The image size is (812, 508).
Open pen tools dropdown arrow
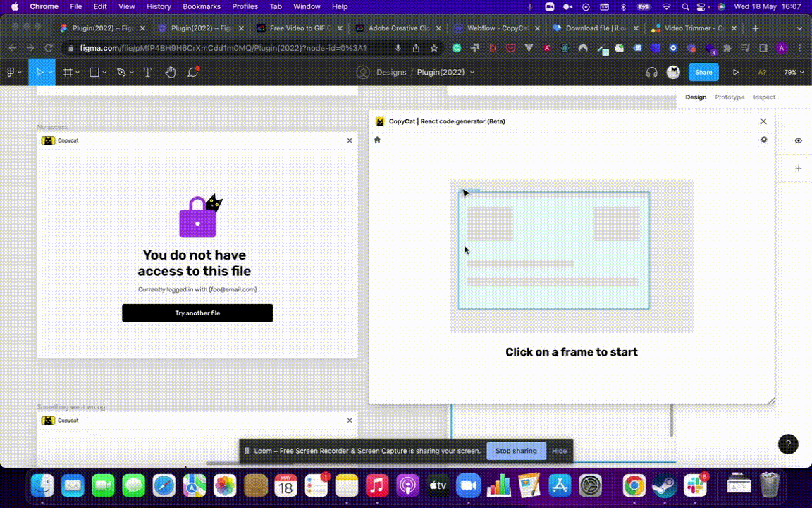click(132, 73)
